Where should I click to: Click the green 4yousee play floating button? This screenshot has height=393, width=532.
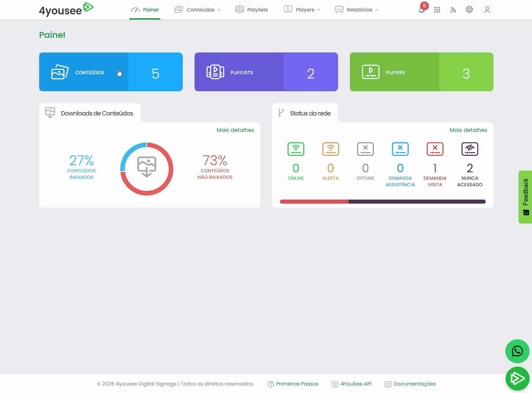pos(517,378)
